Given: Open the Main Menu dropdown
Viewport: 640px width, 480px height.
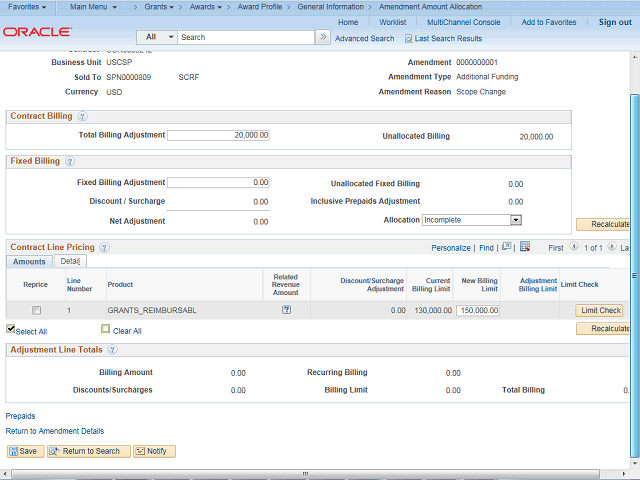Looking at the screenshot, I should (x=92, y=7).
